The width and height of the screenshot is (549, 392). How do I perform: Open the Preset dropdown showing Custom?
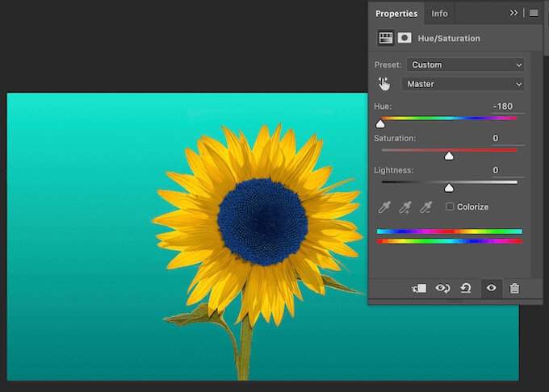coord(464,65)
